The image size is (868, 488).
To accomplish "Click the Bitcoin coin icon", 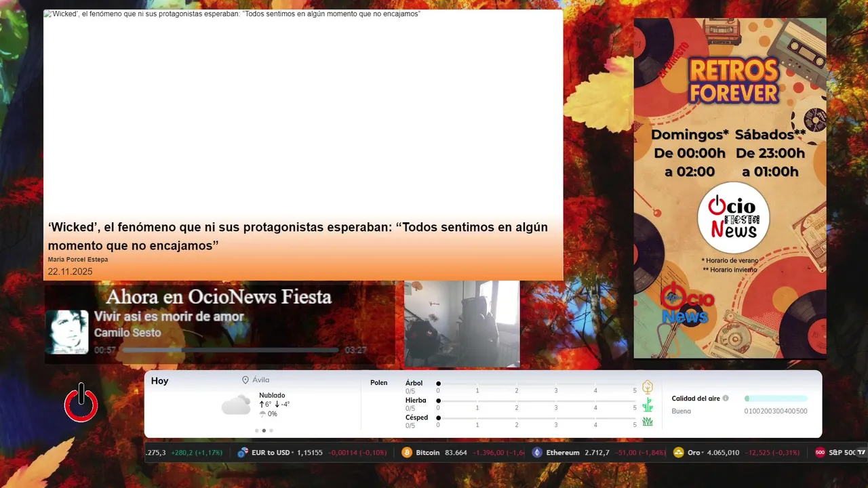I will (407, 453).
